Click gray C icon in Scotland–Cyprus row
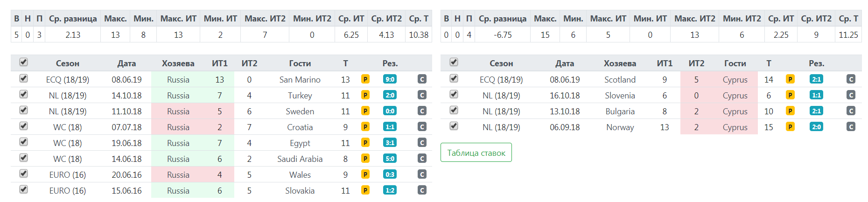Screen dimensions: 868x202 (x=851, y=79)
